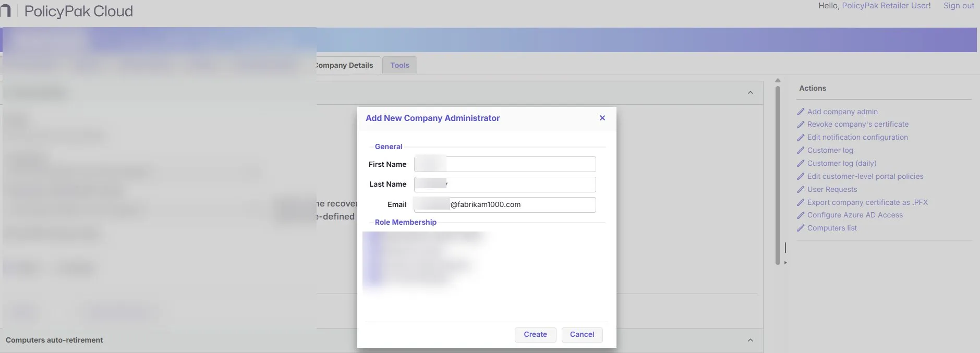980x353 pixels.
Task: Open Revoke company's certificate link
Action: pos(858,124)
